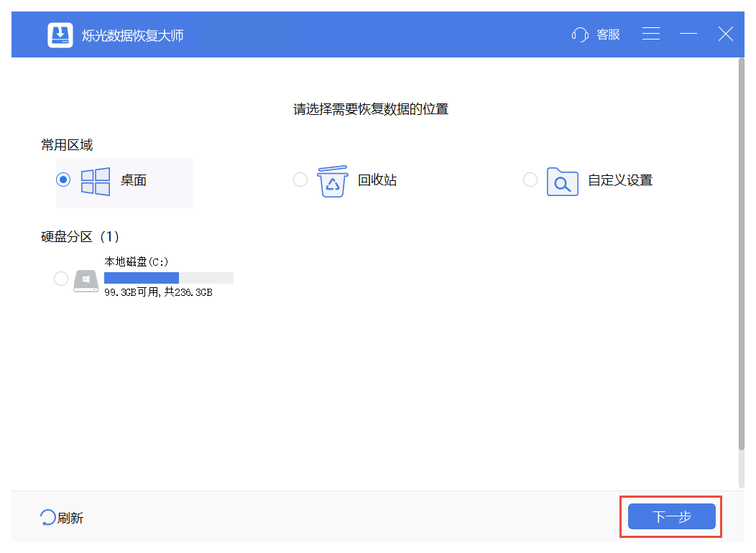Open 客服 customer service via headset icon

coord(579,34)
